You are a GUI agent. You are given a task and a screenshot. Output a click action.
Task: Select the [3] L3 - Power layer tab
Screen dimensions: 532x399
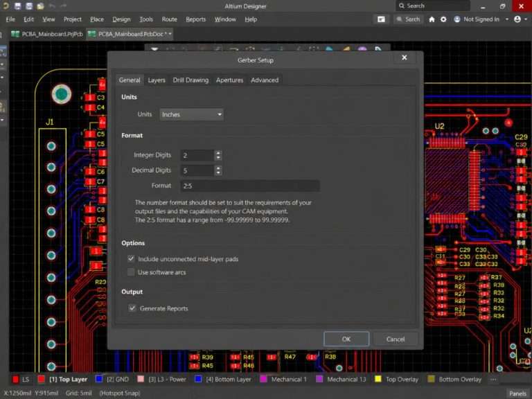click(162, 380)
